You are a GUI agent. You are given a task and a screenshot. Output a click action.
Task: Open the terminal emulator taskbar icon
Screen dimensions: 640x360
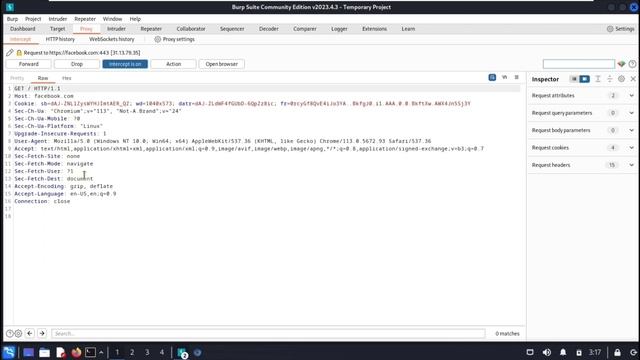tap(91, 352)
